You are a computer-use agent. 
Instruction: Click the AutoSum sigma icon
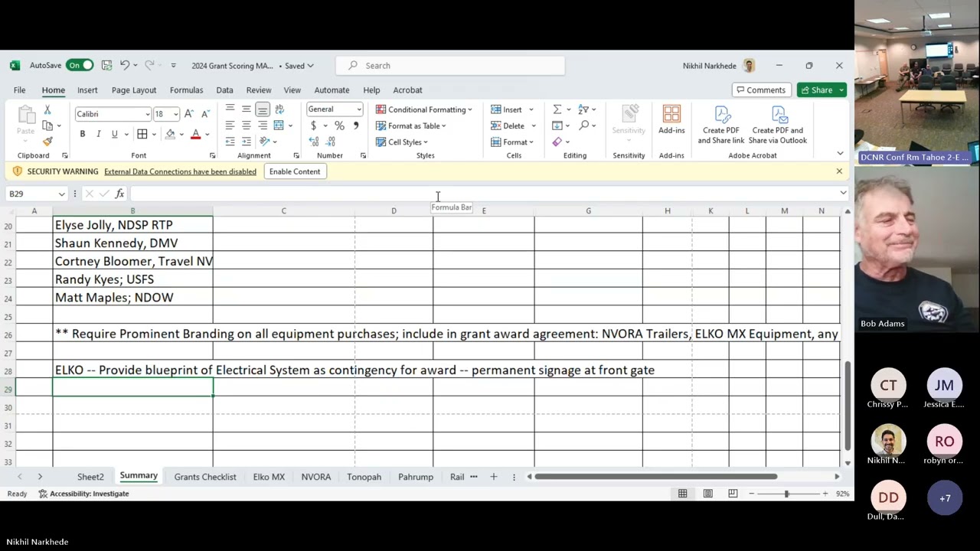(x=557, y=109)
